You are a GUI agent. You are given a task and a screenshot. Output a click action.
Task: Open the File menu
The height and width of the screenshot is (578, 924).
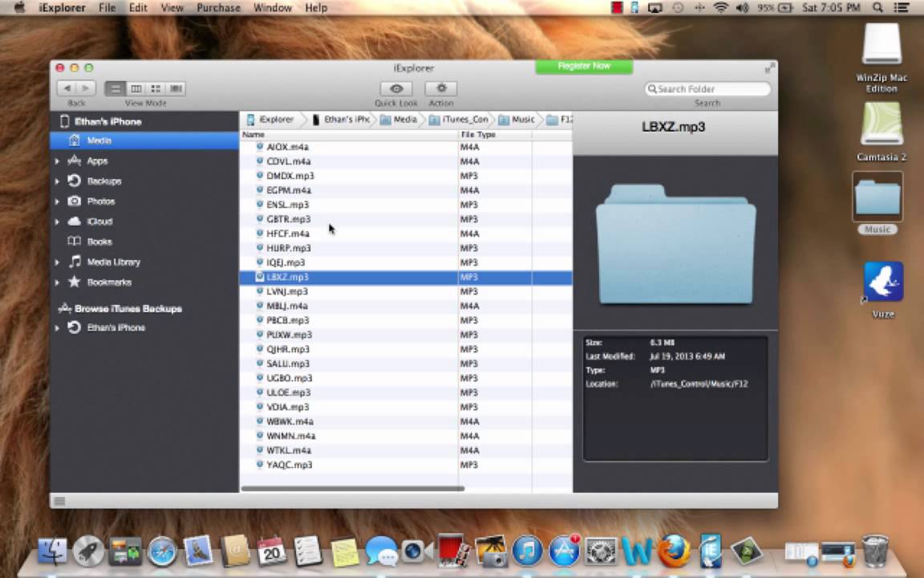(x=107, y=8)
